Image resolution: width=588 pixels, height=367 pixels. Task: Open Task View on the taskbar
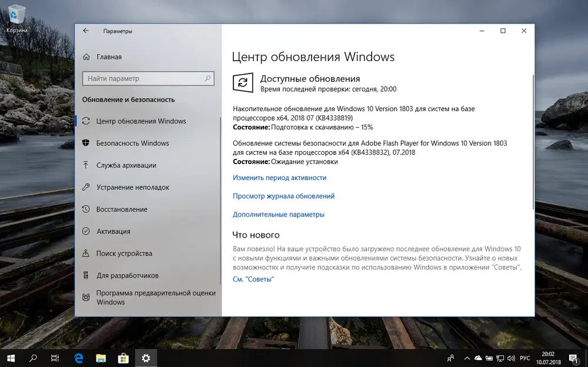click(x=55, y=358)
